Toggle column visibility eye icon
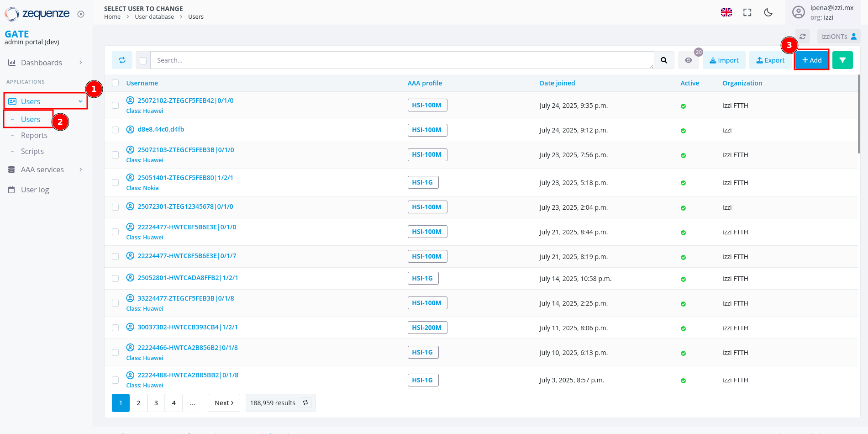 point(688,60)
